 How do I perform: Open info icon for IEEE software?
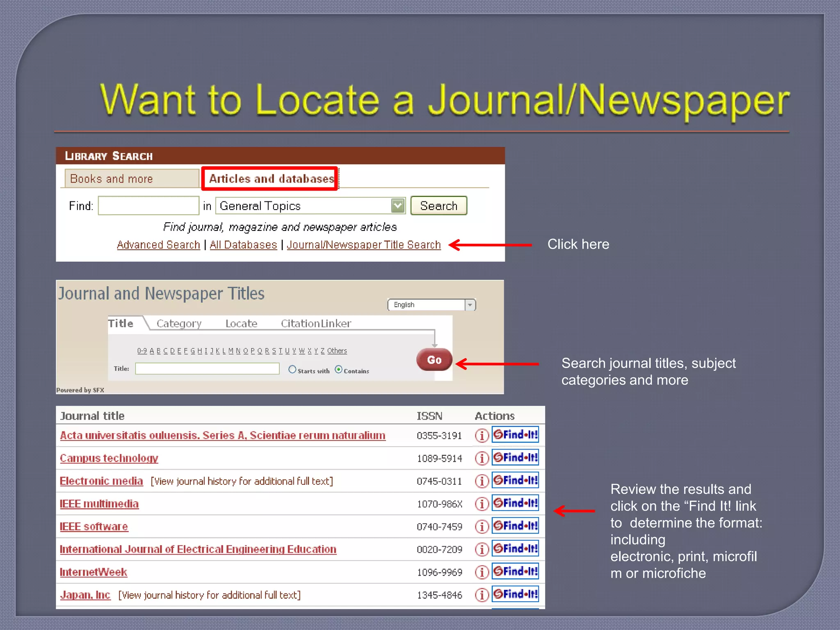482,526
